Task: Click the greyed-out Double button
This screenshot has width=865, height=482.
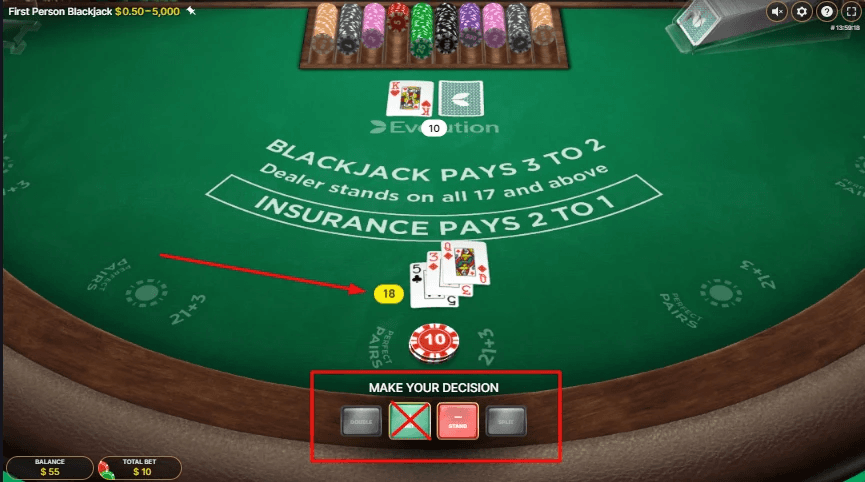Action: [361, 421]
